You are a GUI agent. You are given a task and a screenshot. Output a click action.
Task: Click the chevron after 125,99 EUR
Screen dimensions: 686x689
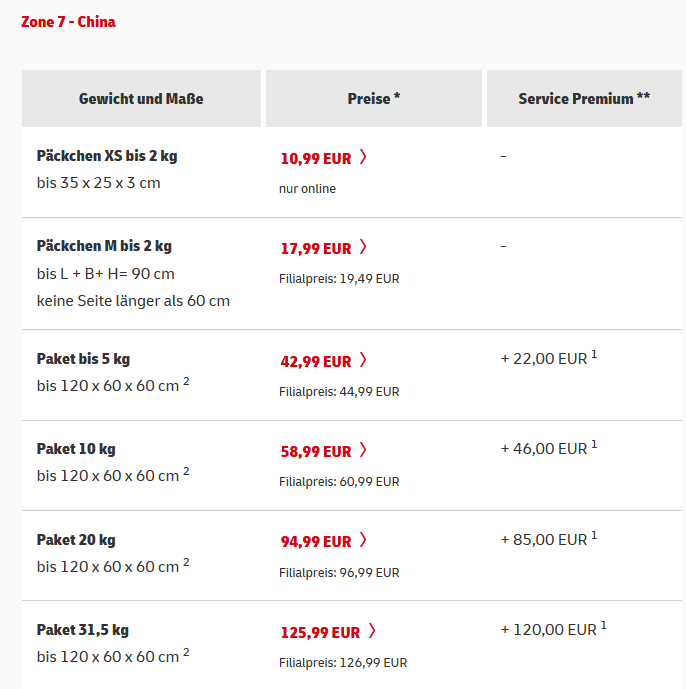372,631
